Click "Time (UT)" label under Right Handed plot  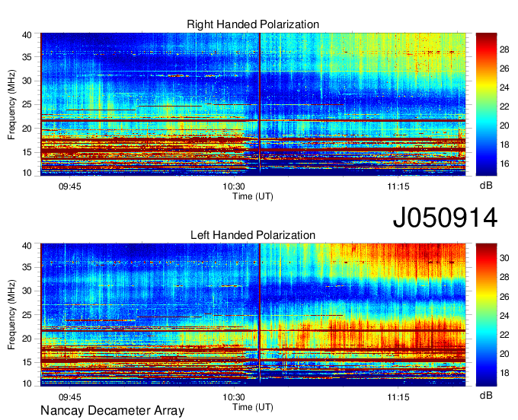pyautogui.click(x=253, y=196)
